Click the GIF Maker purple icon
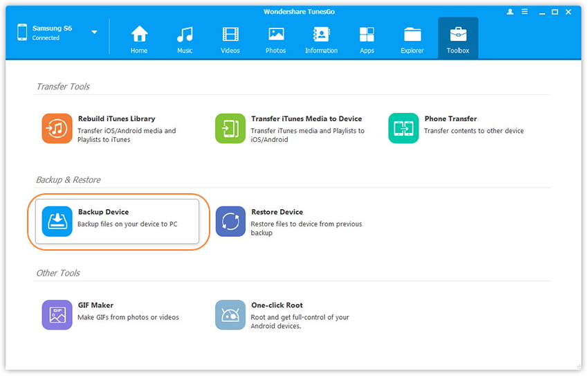Viewport: 588px width, 376px height. (x=57, y=315)
